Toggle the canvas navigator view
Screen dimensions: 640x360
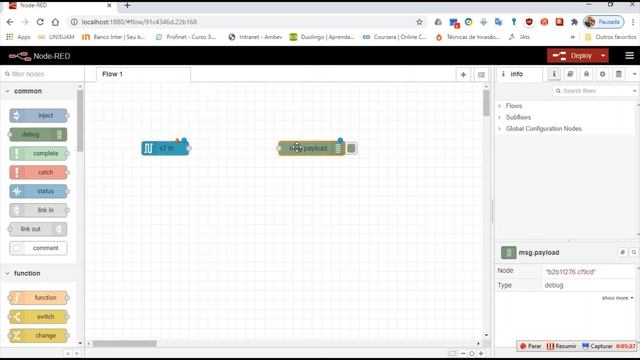coord(452,353)
